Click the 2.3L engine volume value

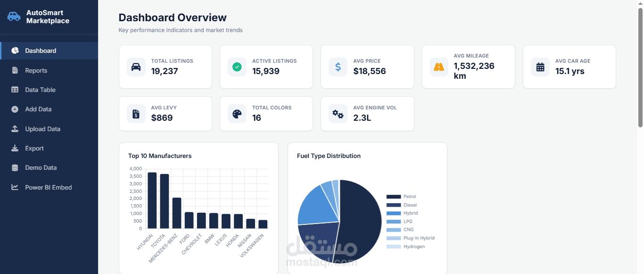362,118
